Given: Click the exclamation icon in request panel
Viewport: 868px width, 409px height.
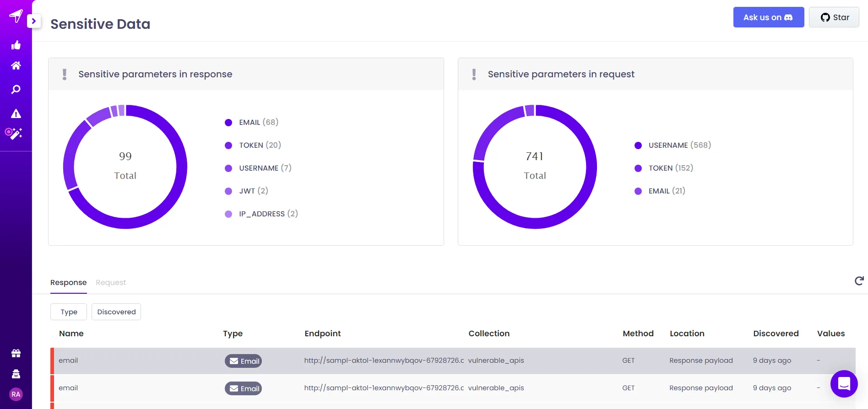Looking at the screenshot, I should [474, 74].
